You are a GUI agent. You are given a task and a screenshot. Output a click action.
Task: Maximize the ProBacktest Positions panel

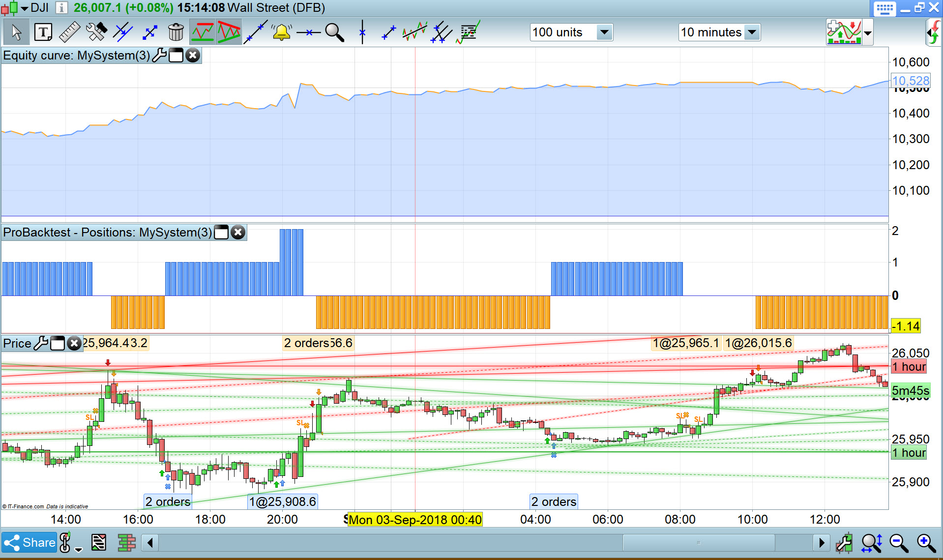221,232
